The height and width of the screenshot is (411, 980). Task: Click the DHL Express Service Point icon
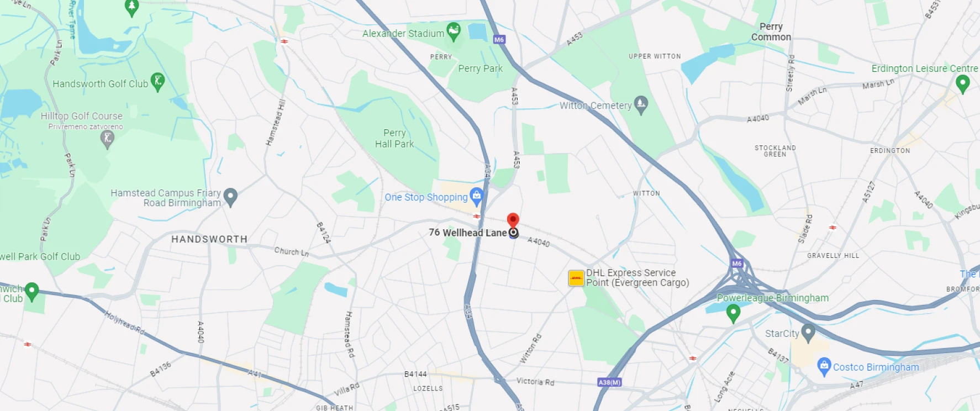tap(576, 278)
